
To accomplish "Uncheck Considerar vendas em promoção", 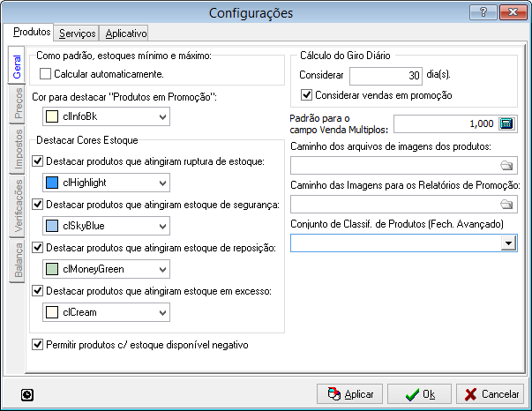I will tap(306, 95).
